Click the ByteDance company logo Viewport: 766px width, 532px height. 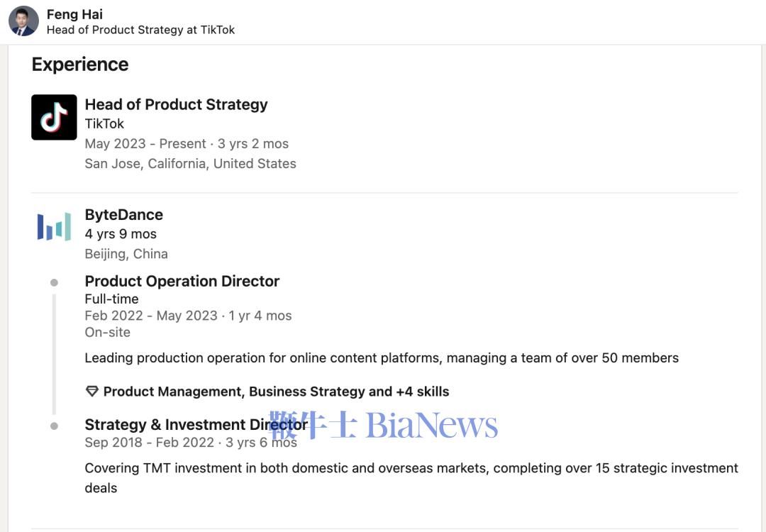[54, 227]
